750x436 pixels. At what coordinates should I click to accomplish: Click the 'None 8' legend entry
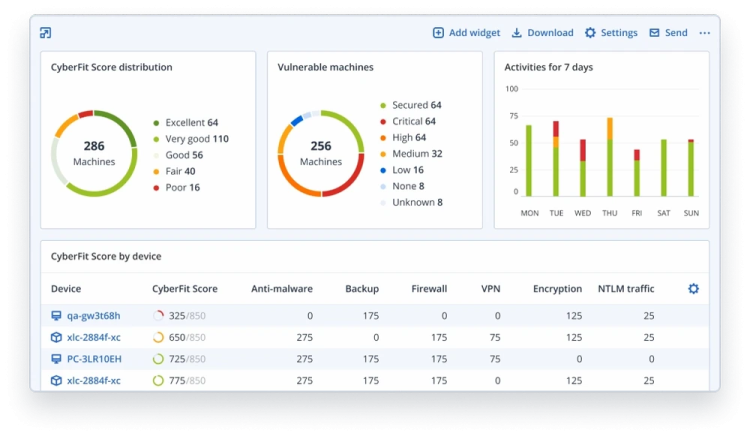(402, 186)
